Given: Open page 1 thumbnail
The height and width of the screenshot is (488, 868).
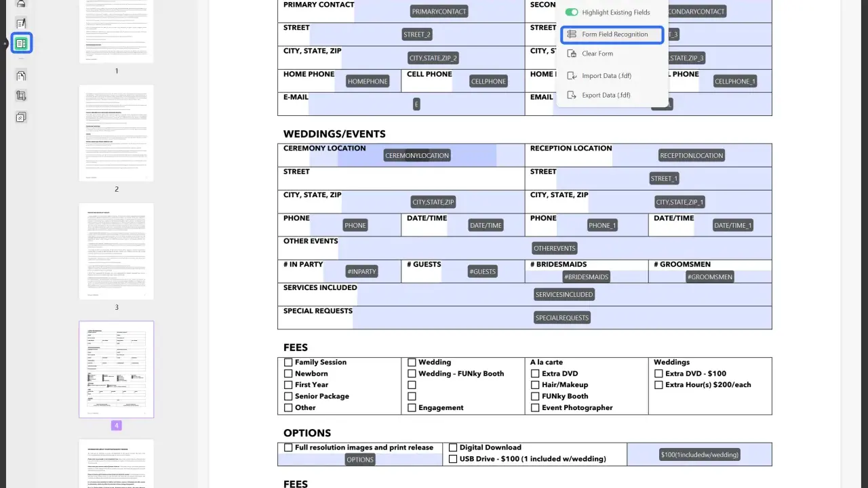Looking at the screenshot, I should pos(117,31).
